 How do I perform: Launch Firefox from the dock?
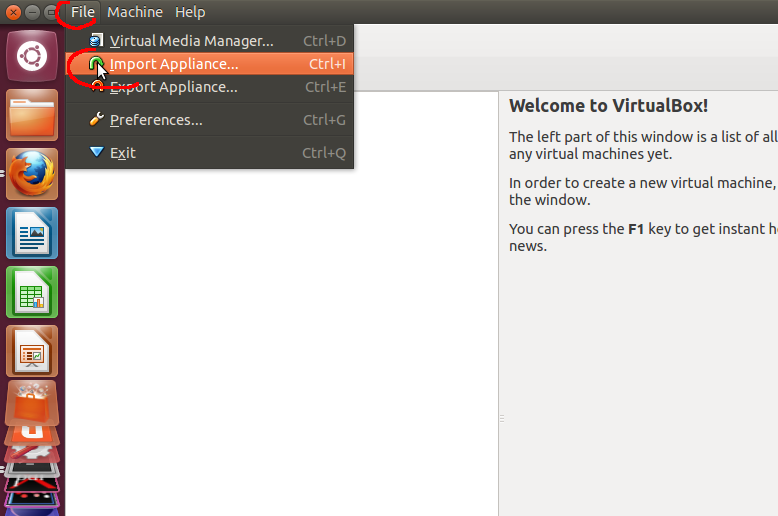click(x=32, y=174)
